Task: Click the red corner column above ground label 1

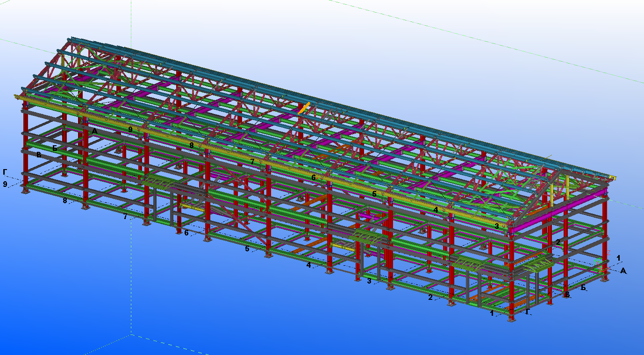Action: click(511, 280)
